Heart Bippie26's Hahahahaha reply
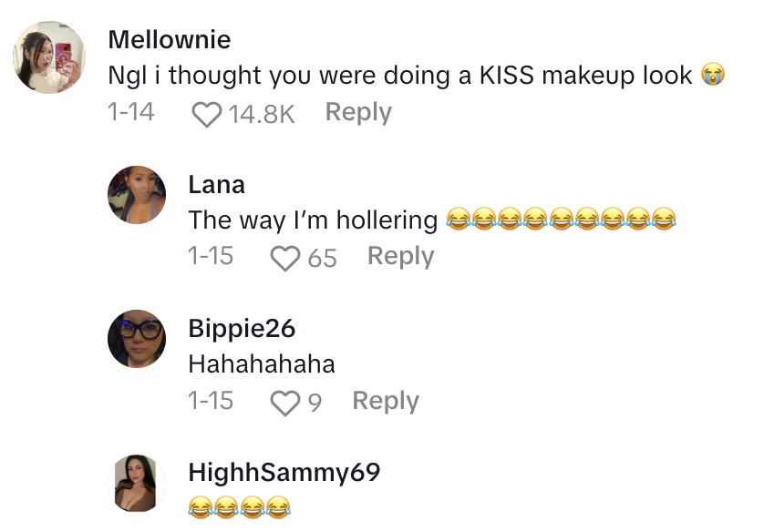 286,402
